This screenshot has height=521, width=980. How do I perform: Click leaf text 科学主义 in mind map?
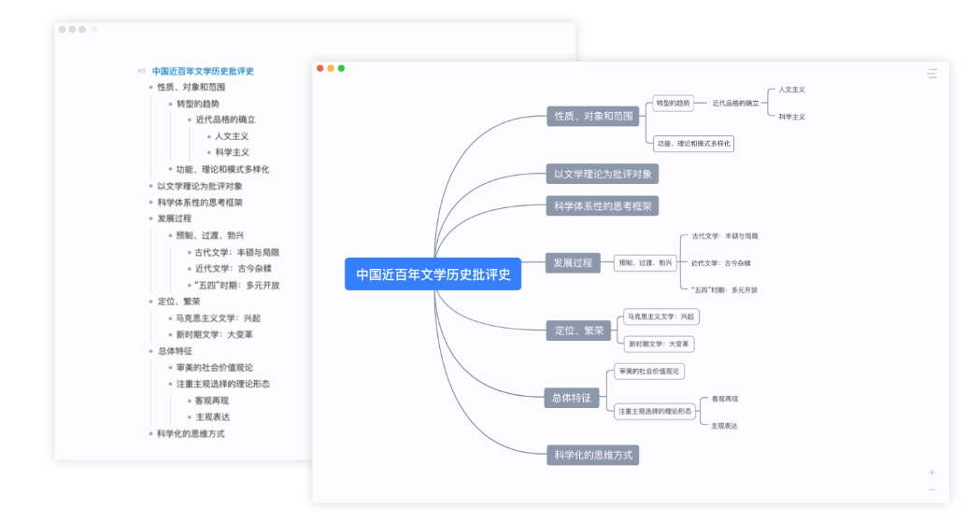[x=791, y=117]
